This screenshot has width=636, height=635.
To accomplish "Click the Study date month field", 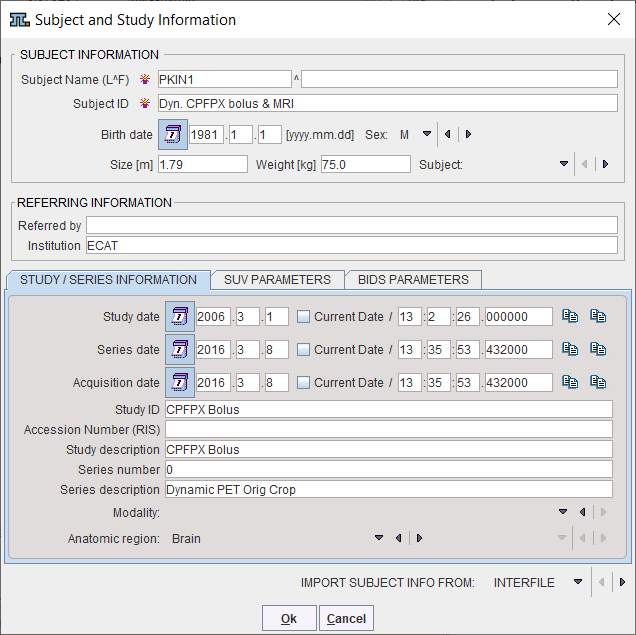I will (x=247, y=316).
